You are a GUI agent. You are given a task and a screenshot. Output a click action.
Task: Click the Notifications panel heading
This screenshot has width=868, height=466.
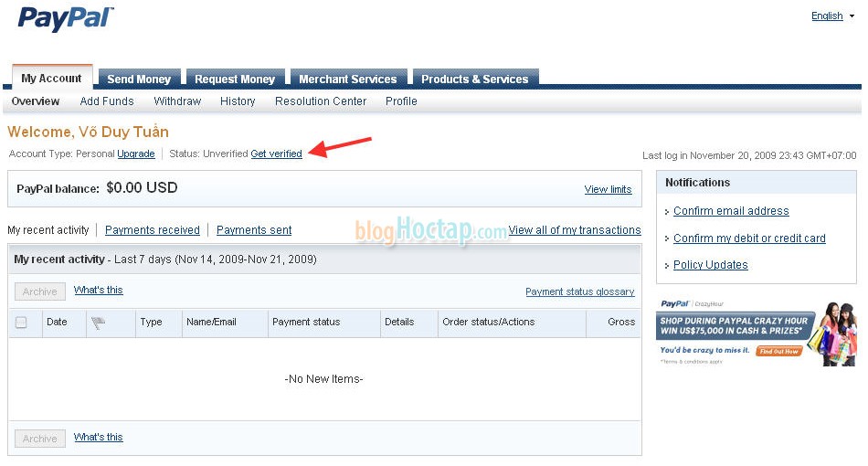697,183
